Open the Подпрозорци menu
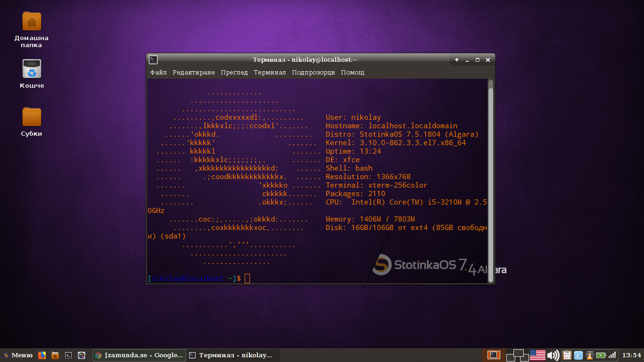This screenshot has width=644, height=362. 314,73
